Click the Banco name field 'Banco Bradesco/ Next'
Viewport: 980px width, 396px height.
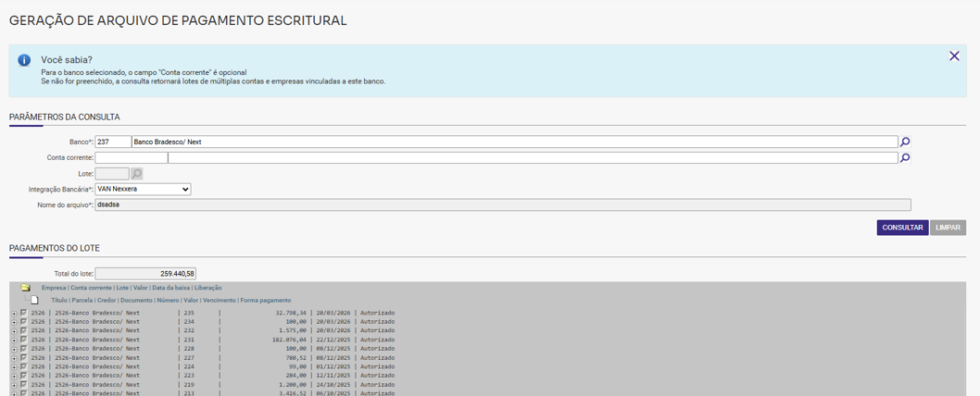pos(515,142)
